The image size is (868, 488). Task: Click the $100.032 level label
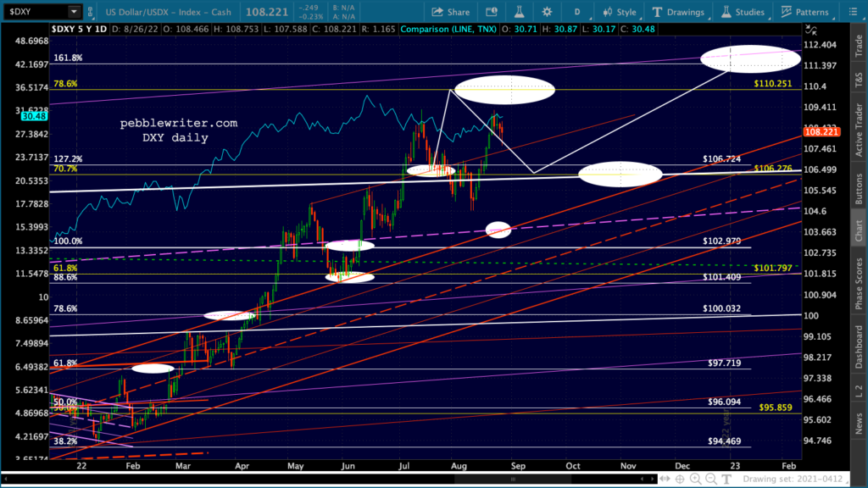pyautogui.click(x=722, y=308)
